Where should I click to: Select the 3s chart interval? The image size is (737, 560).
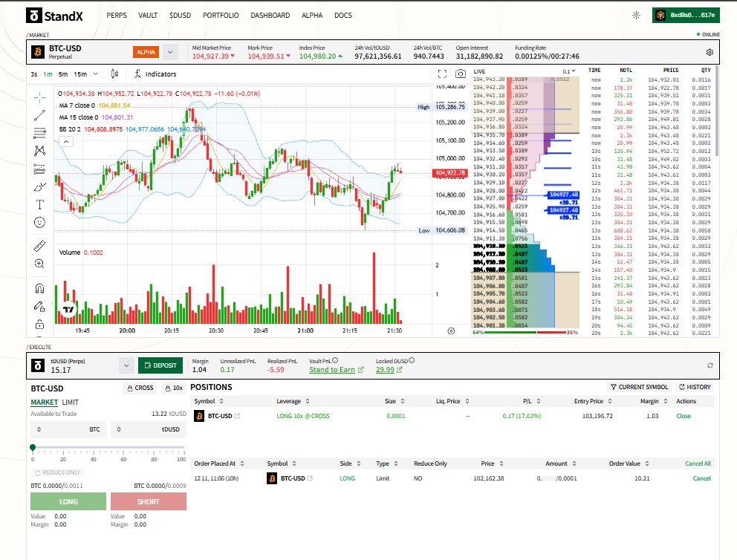coord(34,74)
